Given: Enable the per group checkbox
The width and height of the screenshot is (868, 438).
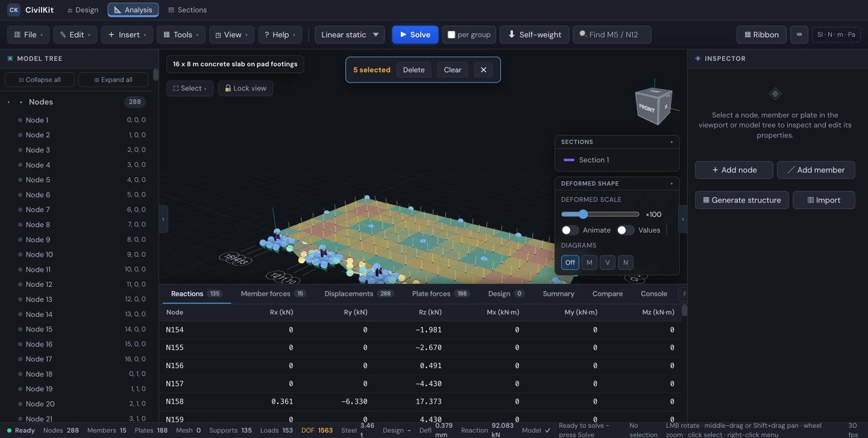Looking at the screenshot, I should pyautogui.click(x=451, y=35).
